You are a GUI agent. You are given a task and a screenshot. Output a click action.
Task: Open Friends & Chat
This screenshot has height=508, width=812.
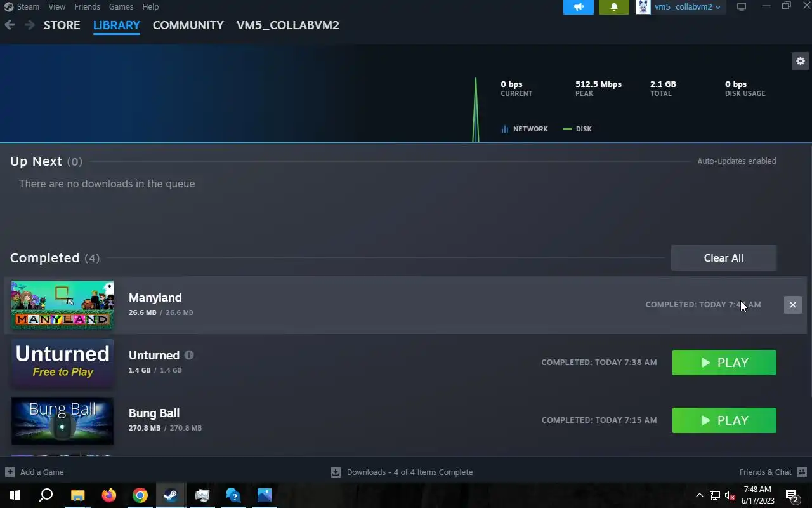tap(773, 472)
